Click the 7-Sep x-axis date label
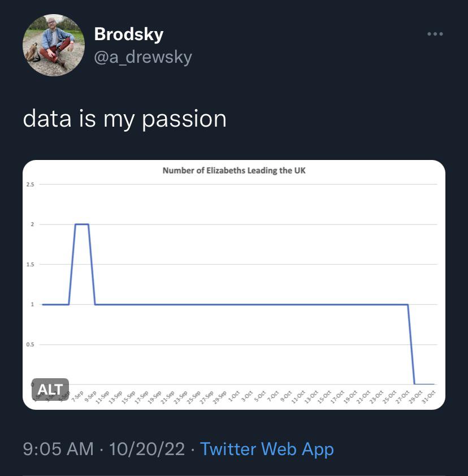 [x=78, y=395]
